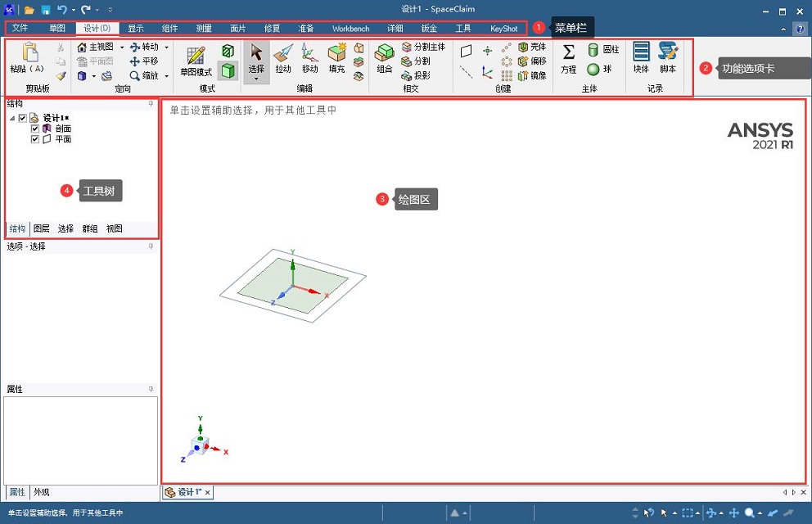Expand the 选择 tool dropdown
Screen dimensions: 812x524
256,79
